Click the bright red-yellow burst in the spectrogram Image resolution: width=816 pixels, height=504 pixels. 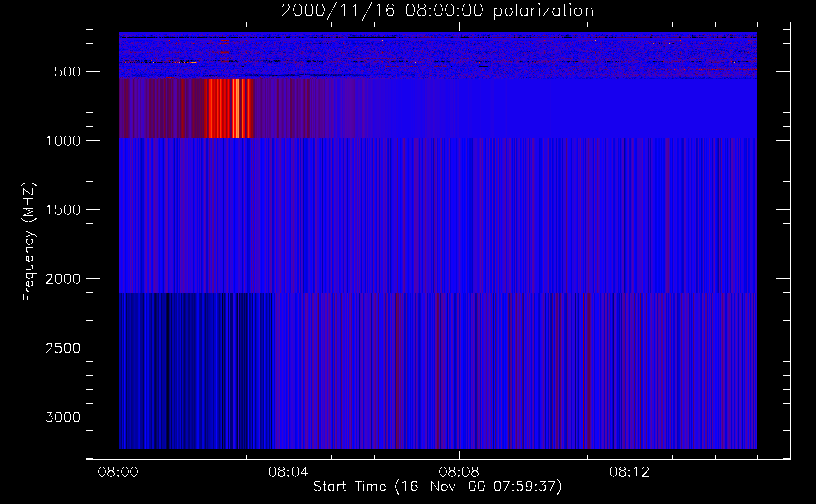pos(228,108)
